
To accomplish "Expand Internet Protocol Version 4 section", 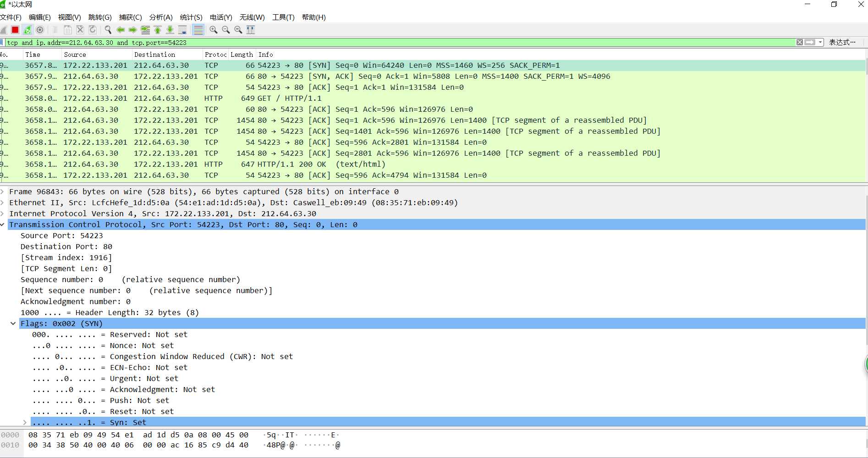I will pyautogui.click(x=3, y=213).
